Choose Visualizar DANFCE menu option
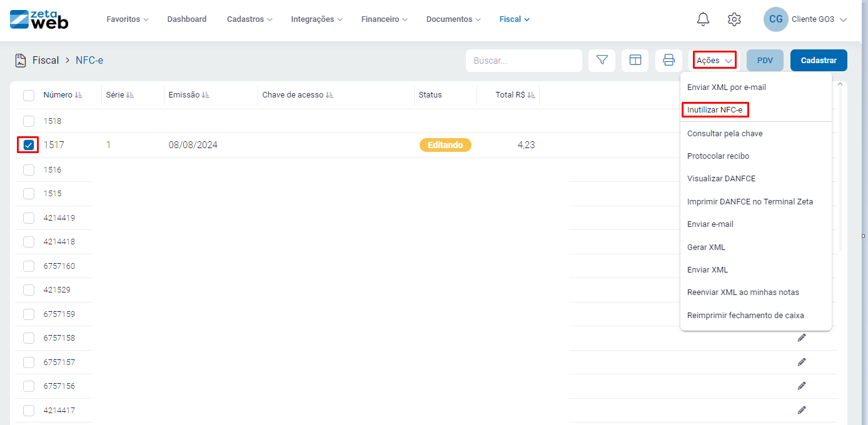Image resolution: width=868 pixels, height=425 pixels. click(x=721, y=178)
